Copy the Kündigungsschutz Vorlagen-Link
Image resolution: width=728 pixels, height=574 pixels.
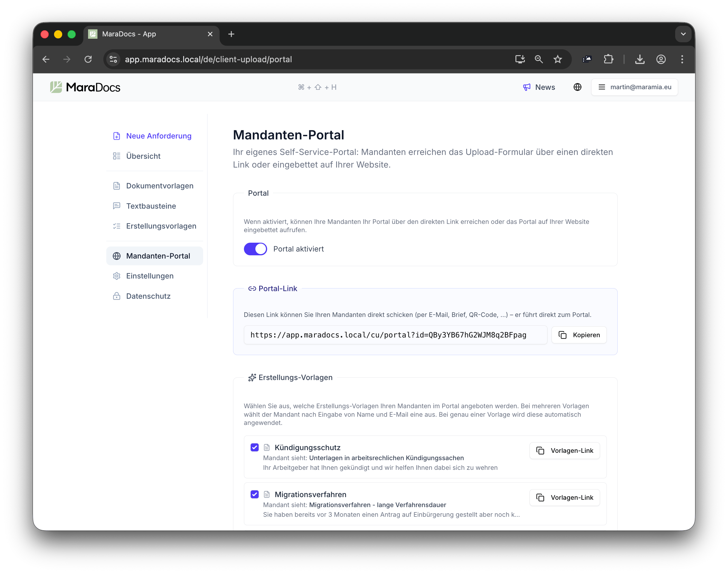pyautogui.click(x=565, y=451)
